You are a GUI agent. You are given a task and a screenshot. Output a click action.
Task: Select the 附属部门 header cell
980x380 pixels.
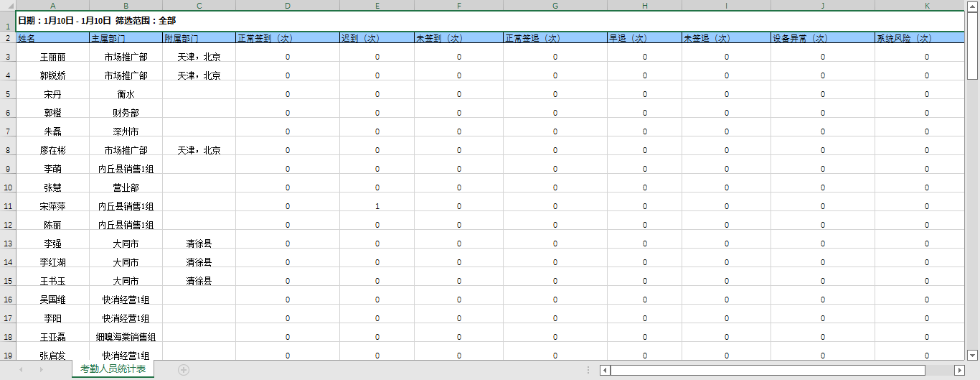[x=199, y=38]
